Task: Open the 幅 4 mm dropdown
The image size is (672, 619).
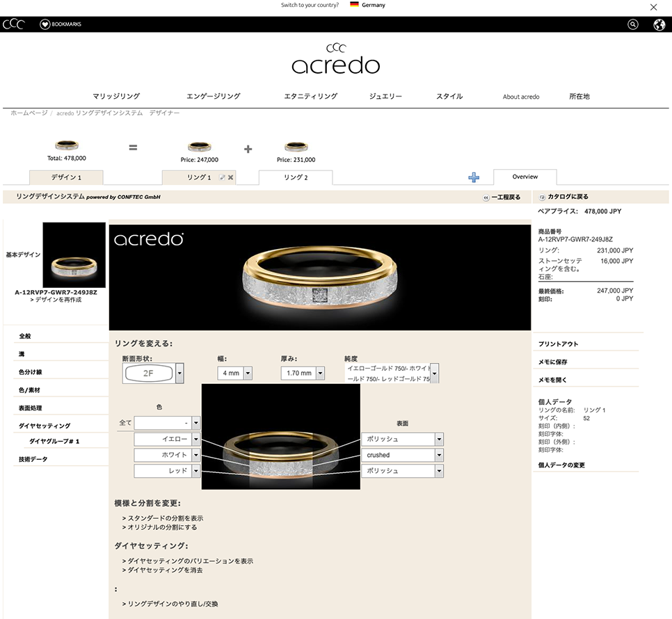Action: coord(247,373)
